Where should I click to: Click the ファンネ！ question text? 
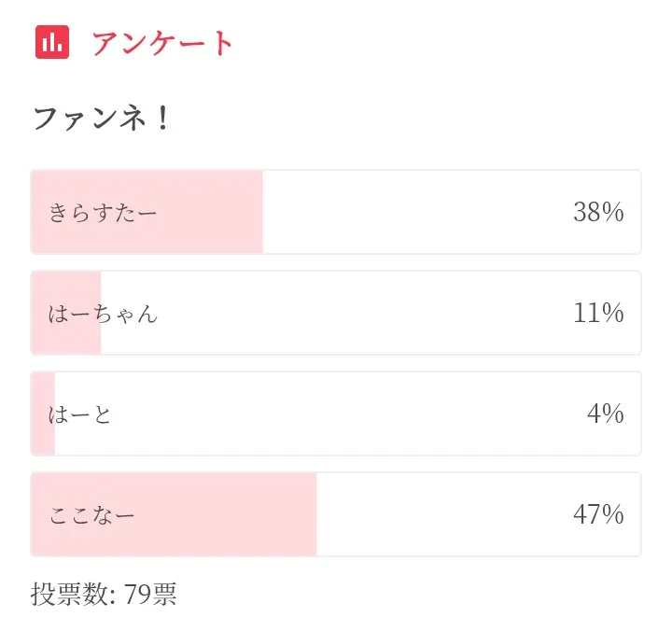103,119
